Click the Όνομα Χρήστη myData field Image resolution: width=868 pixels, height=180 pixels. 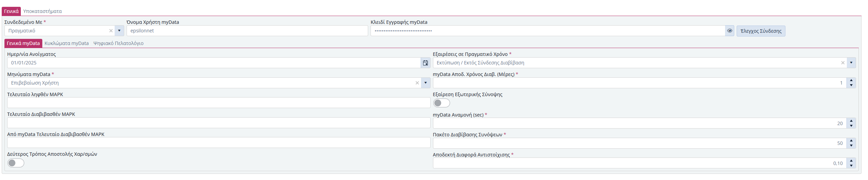pyautogui.click(x=247, y=31)
